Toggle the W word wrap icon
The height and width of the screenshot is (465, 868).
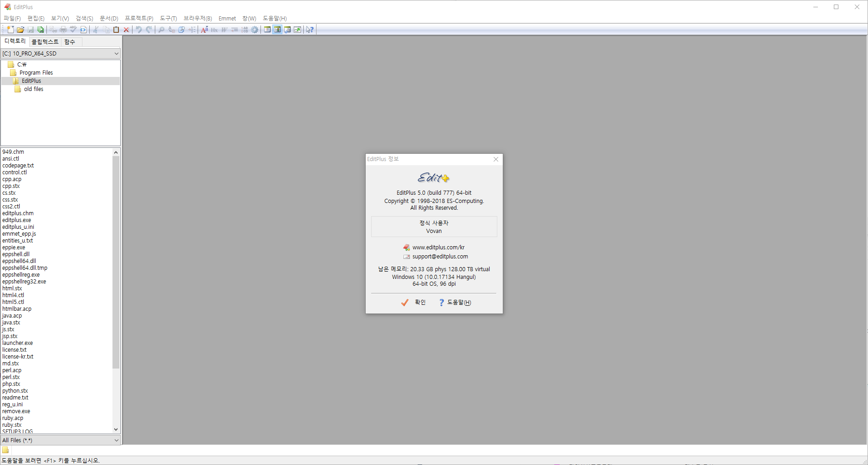pyautogui.click(x=225, y=30)
